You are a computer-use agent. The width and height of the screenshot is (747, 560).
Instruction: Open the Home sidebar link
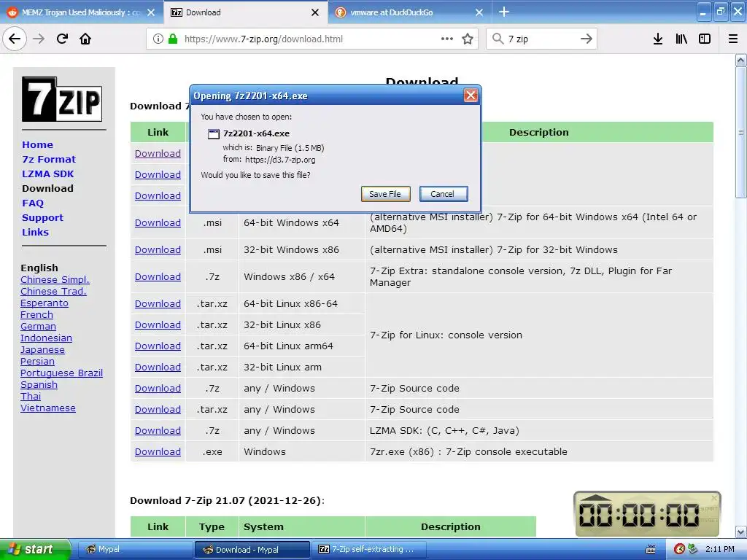tap(38, 145)
